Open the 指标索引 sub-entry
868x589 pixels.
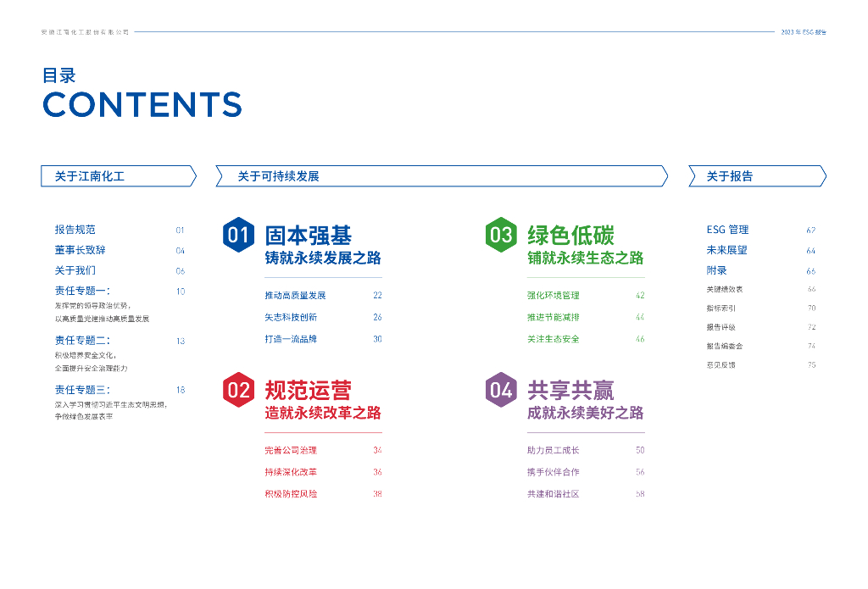tap(721, 308)
